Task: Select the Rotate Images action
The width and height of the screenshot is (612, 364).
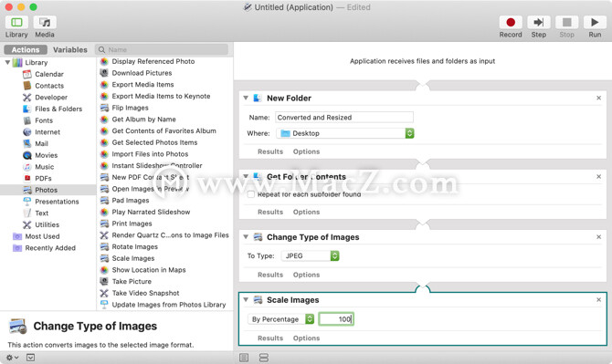Action: coord(134,246)
